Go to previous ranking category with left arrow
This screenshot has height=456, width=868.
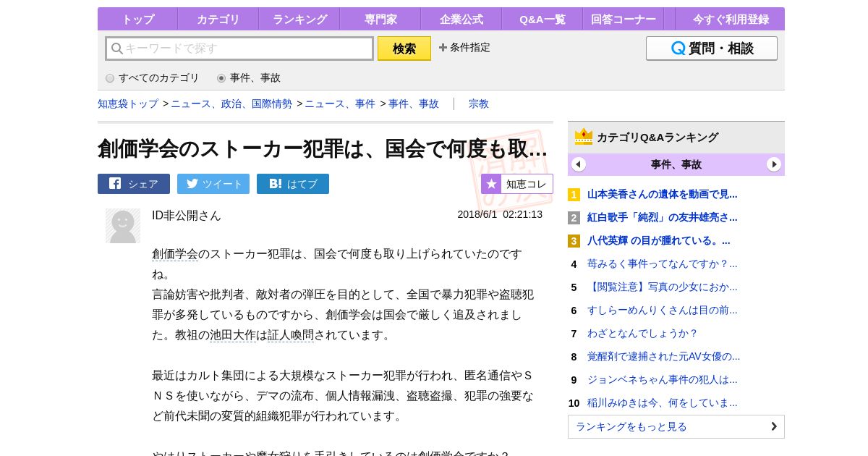click(579, 164)
